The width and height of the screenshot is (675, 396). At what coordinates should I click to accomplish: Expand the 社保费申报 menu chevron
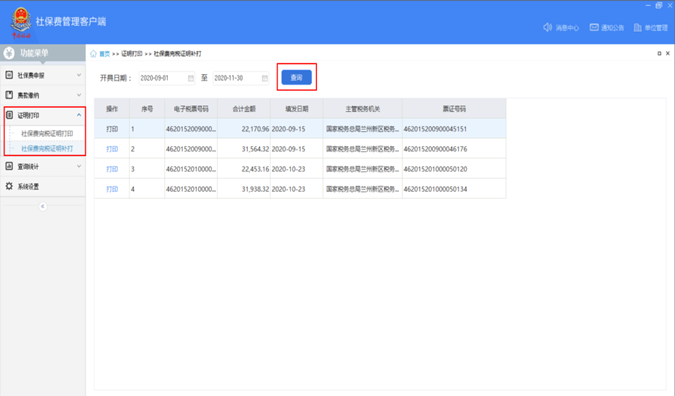[x=79, y=75]
